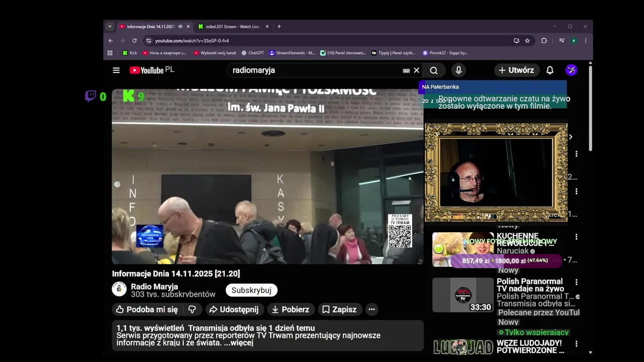
Task: Open a new browser tab
Action: [279, 27]
